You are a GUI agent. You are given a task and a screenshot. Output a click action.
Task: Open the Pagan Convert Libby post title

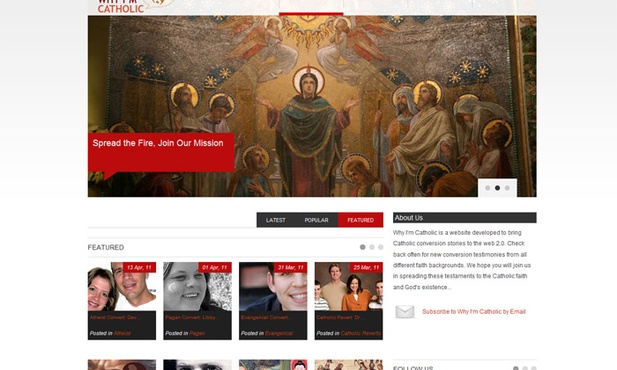192,317
